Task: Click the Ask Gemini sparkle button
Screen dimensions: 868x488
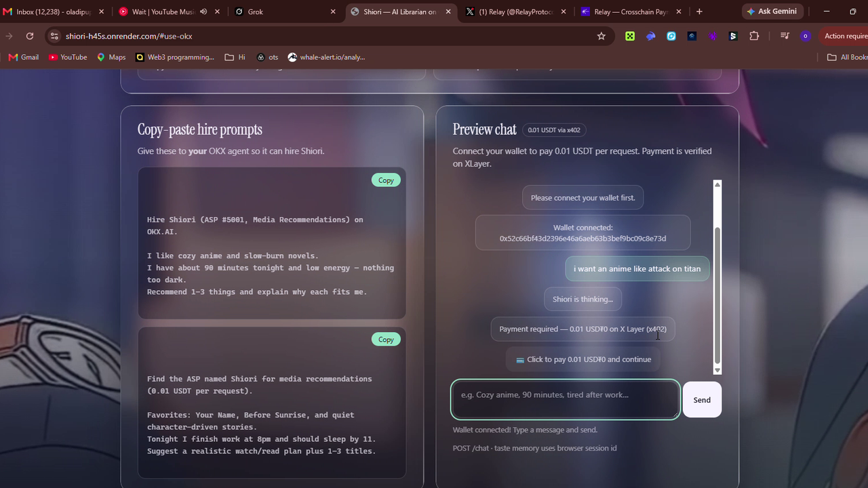Action: (772, 12)
